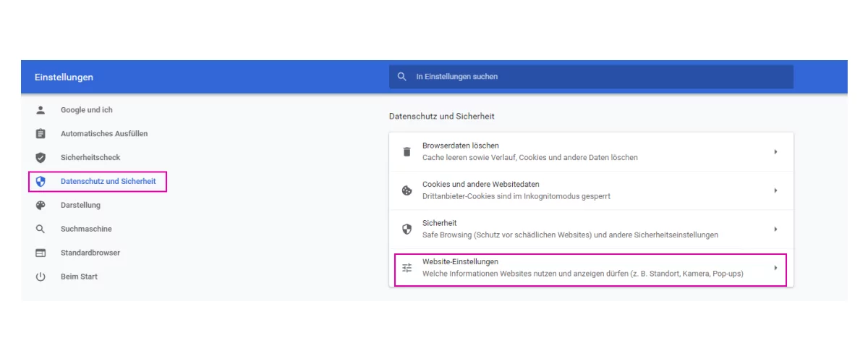Click the Einstellungen header title
Screen dimensions: 868x362
pyautogui.click(x=64, y=77)
